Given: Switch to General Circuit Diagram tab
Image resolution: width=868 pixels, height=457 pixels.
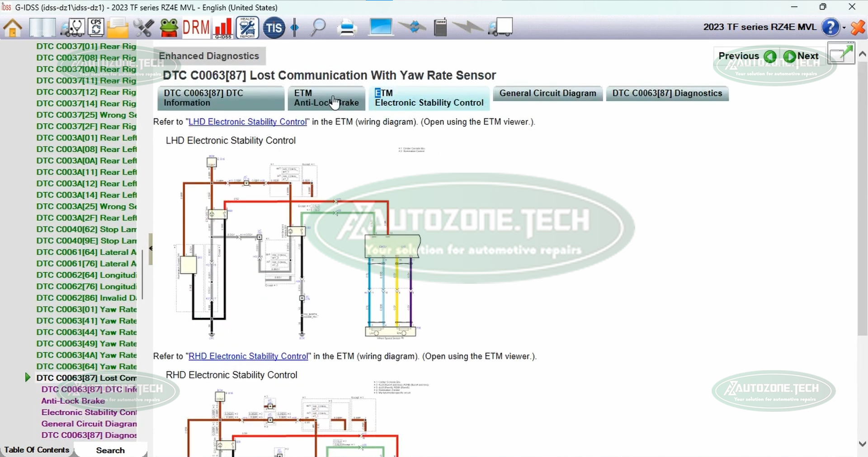Looking at the screenshot, I should (x=547, y=94).
